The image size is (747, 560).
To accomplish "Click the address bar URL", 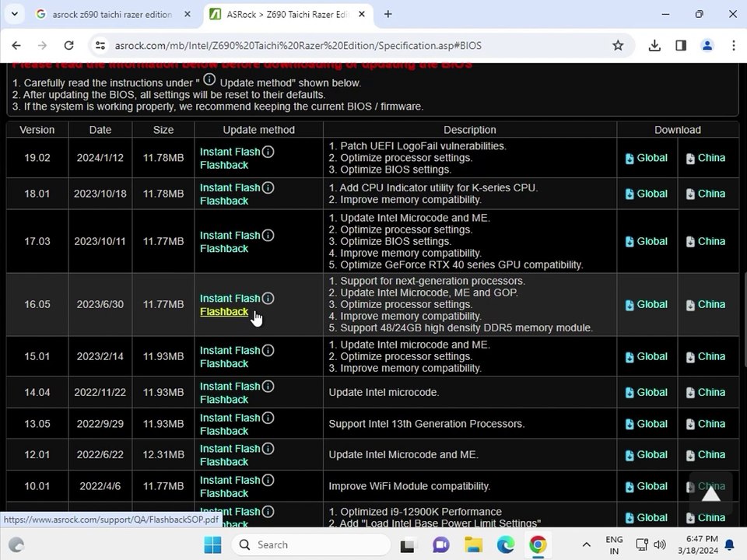I will click(298, 46).
